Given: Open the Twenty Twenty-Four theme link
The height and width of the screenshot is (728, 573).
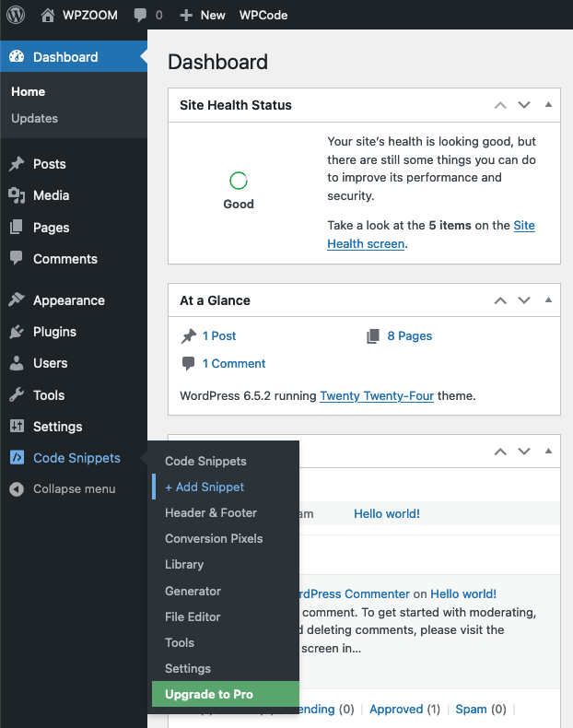Looking at the screenshot, I should 377,395.
